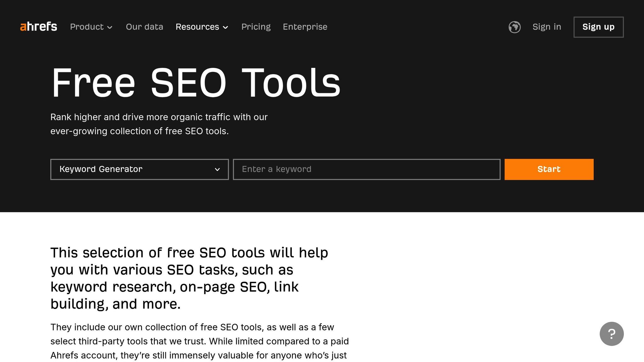644x362 pixels.
Task: Navigate to the Pricing page
Action: [x=256, y=27]
